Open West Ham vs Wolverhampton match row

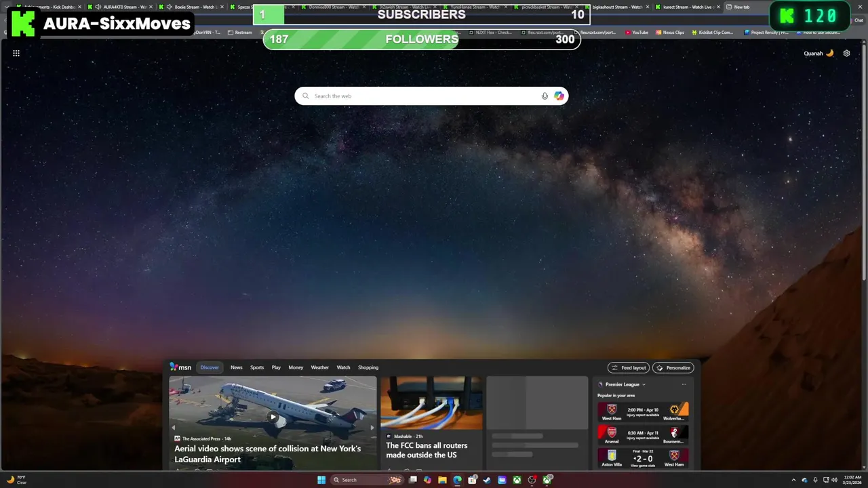(x=643, y=412)
